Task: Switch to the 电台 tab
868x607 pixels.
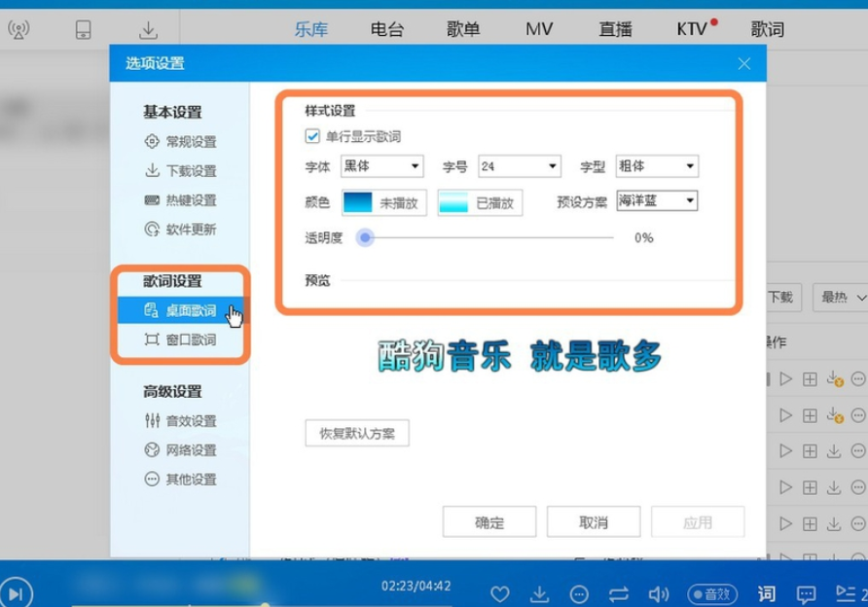Action: (387, 29)
